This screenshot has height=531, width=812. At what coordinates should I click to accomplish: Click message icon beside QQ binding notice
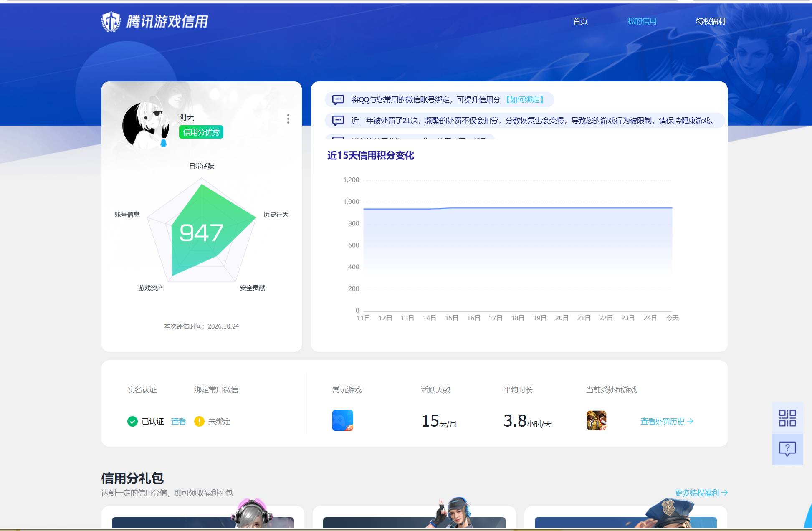338,100
